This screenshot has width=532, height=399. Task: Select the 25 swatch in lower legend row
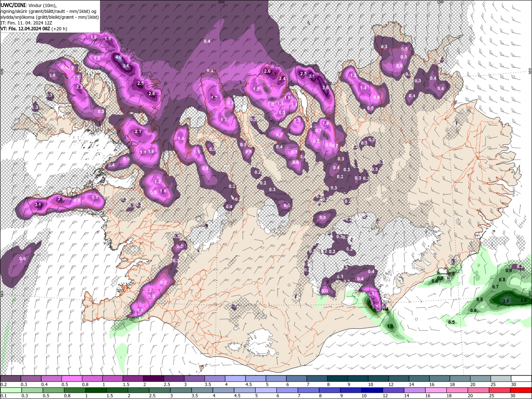(500, 390)
